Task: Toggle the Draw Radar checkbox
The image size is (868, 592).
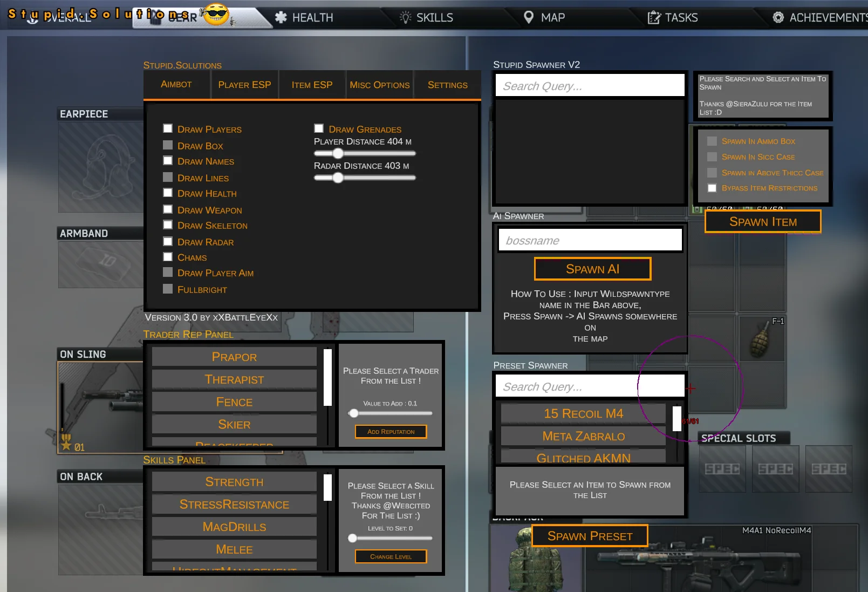Action: [168, 242]
